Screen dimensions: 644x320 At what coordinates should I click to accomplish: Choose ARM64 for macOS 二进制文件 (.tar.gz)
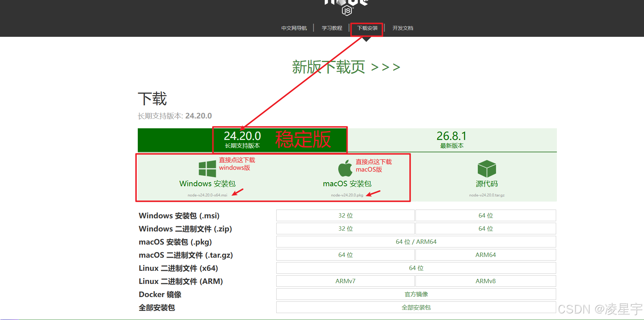click(486, 255)
